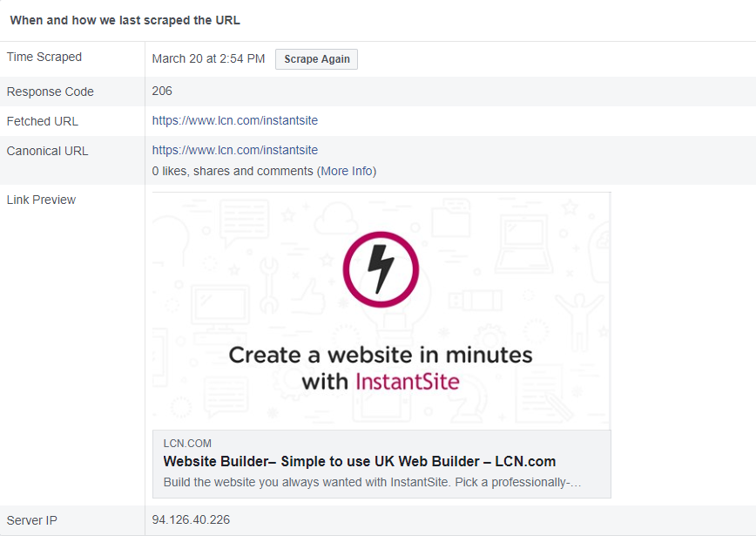Click the Canonical URL row label

(x=47, y=151)
